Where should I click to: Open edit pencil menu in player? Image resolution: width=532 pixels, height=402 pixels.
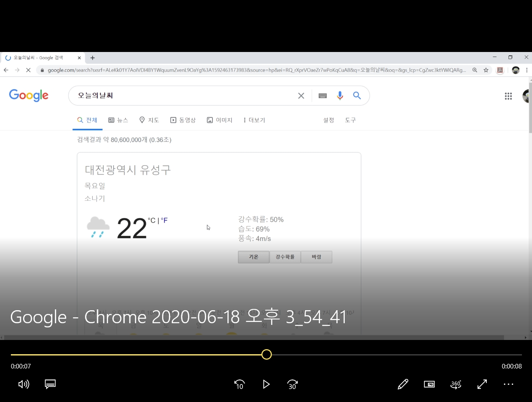click(403, 384)
